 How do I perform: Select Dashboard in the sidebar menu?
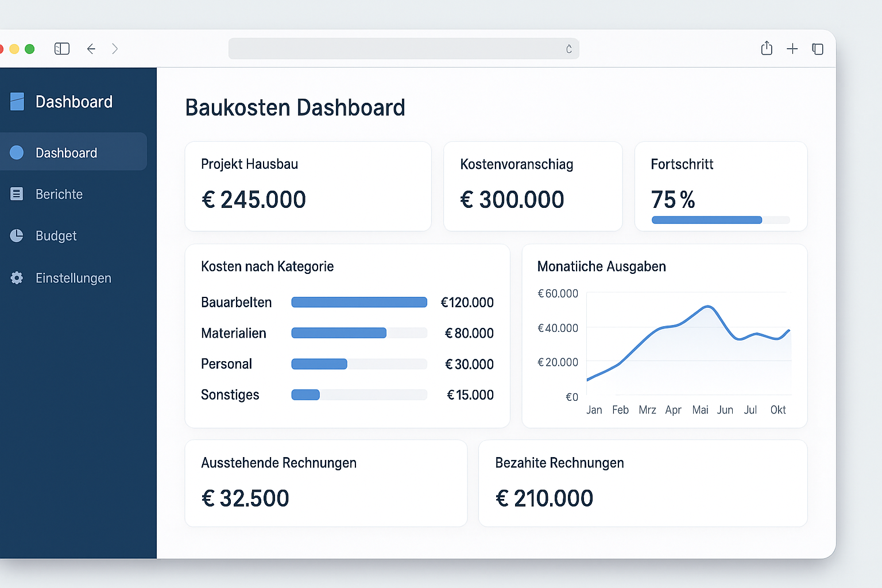point(73,152)
